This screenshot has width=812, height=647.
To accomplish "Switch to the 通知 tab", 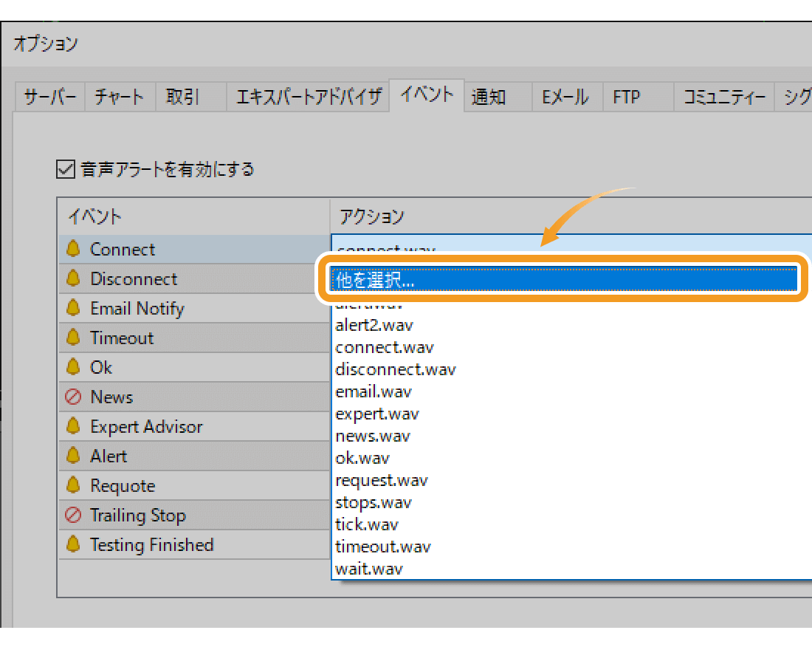I will pyautogui.click(x=488, y=96).
